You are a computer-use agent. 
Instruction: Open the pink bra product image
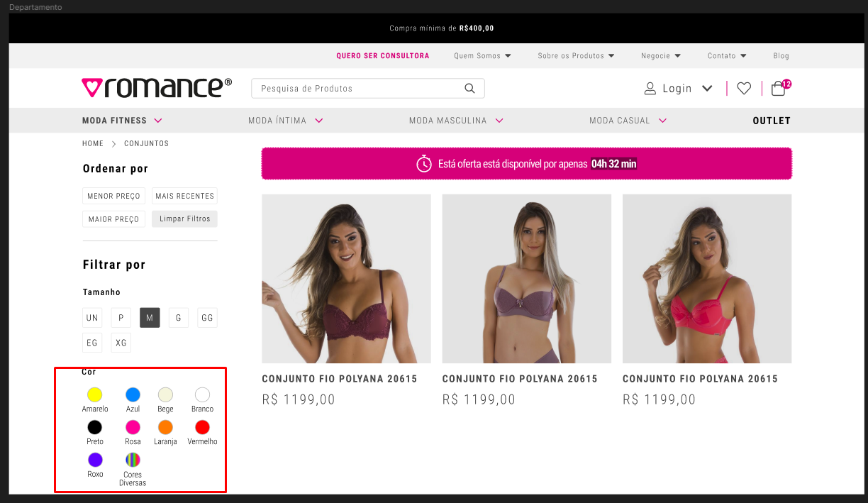pyautogui.click(x=707, y=279)
